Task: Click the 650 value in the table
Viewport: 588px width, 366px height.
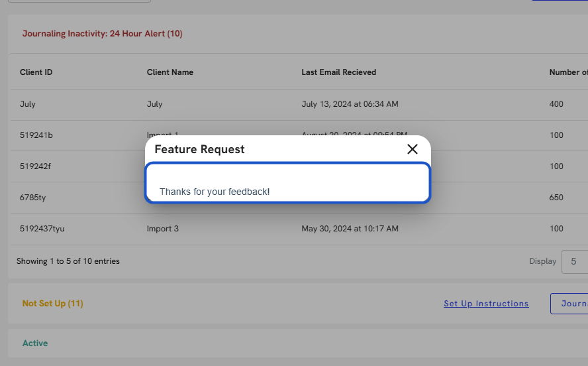Action: click(556, 198)
